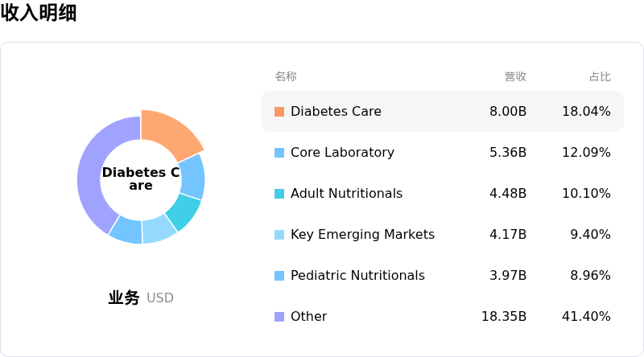This screenshot has width=644, height=357.
Task: Select the Key Emerging Markets row label
Action: [x=362, y=234]
